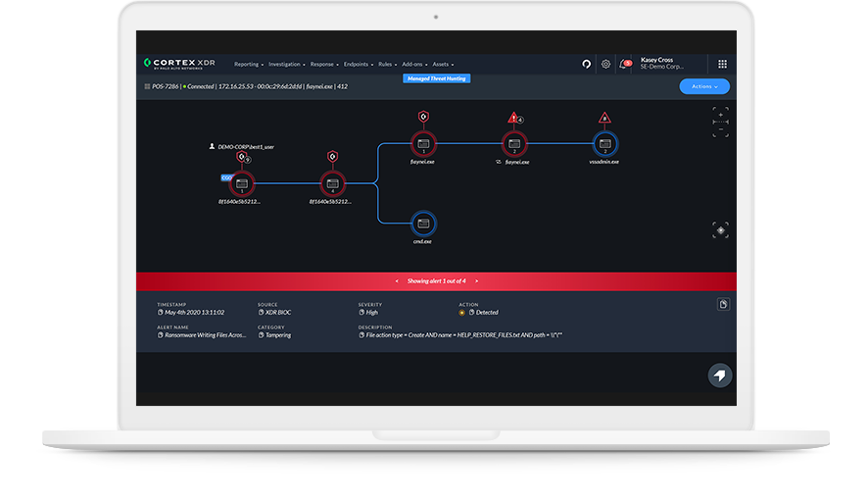The image size is (868, 502).
Task: Click the center graph target icon
Action: click(720, 230)
